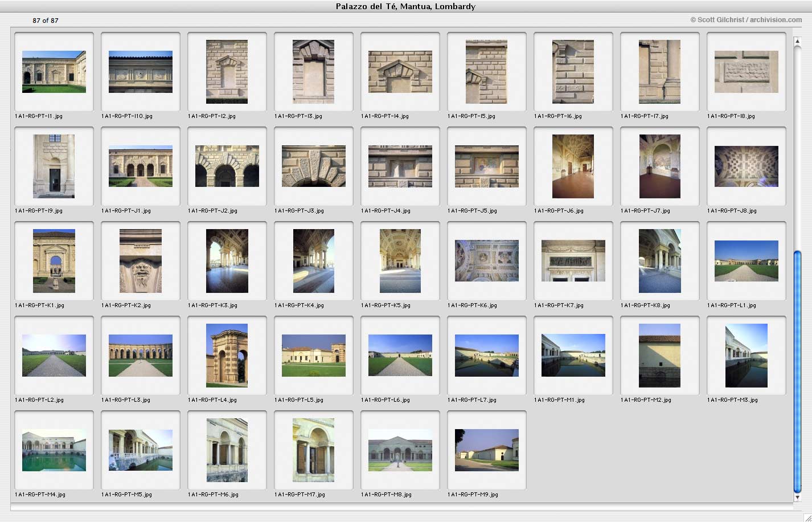Click the filename text 1A1-RG-PT-L6.jpg

pos(386,400)
